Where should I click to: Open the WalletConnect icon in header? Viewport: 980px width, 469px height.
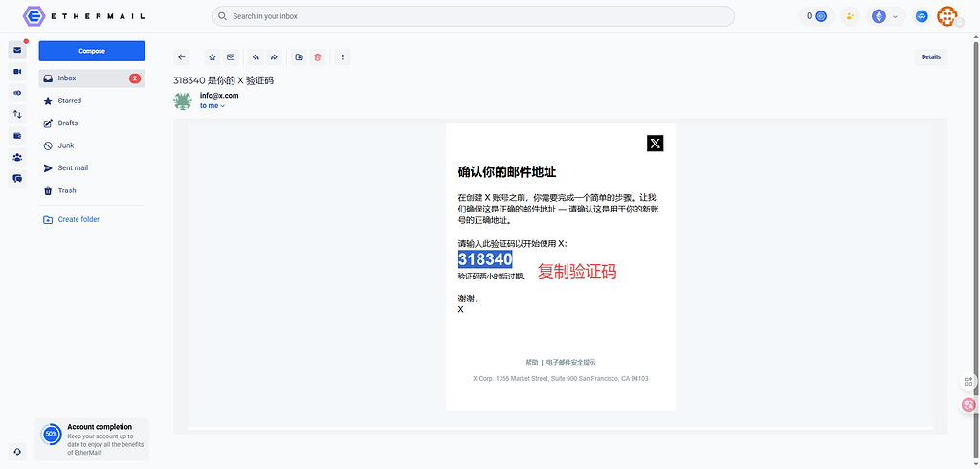[922, 16]
